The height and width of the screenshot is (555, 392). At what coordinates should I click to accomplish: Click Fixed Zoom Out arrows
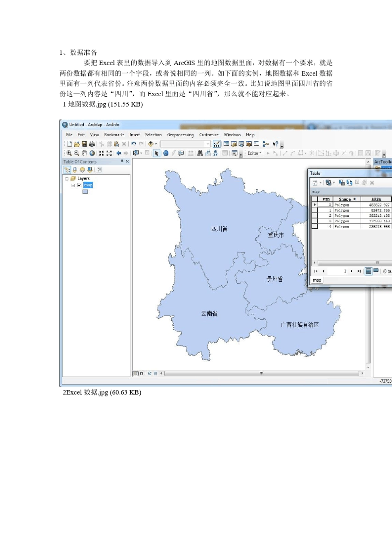[109, 153]
